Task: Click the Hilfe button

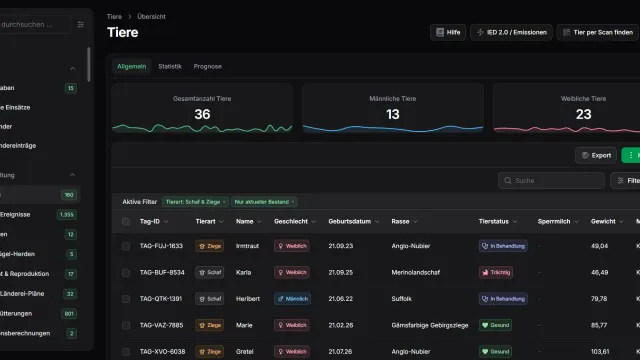Action: point(448,32)
